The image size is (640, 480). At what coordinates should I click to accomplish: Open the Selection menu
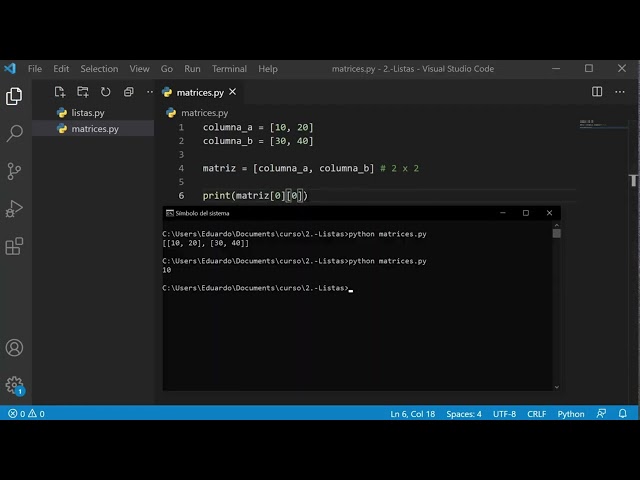coord(99,69)
